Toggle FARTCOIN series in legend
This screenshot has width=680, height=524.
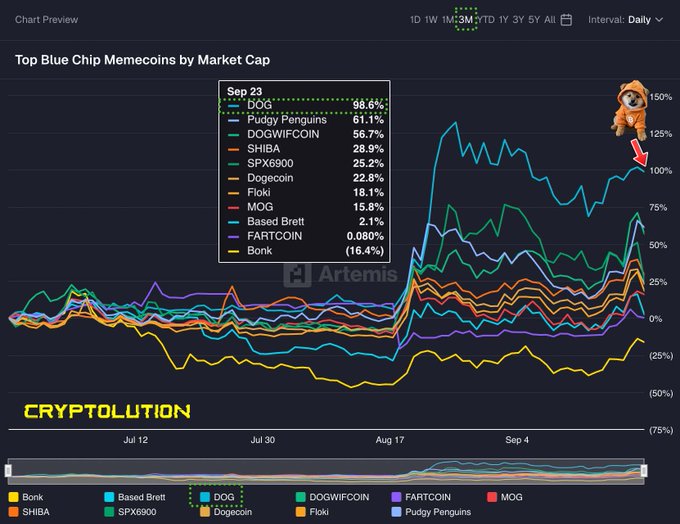point(421,497)
